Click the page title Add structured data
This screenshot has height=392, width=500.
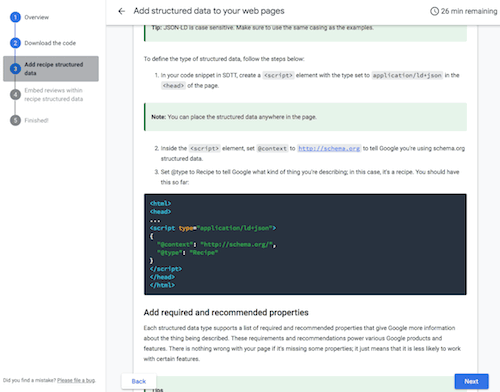(x=209, y=11)
